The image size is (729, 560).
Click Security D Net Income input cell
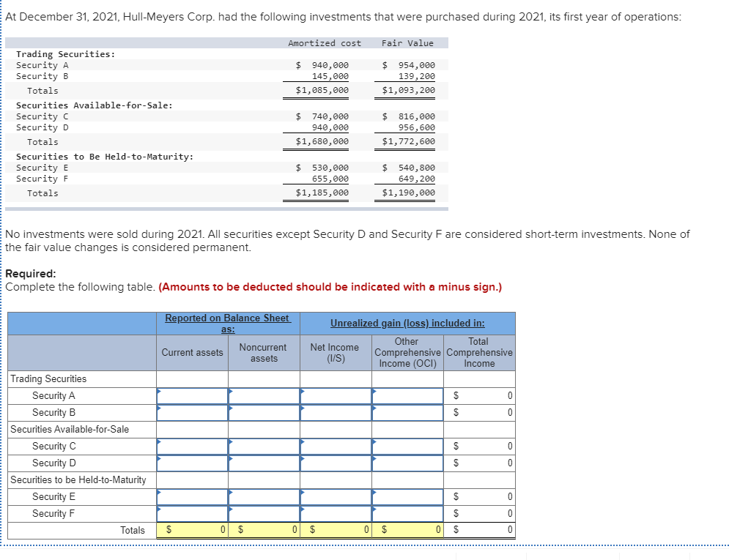336,463
